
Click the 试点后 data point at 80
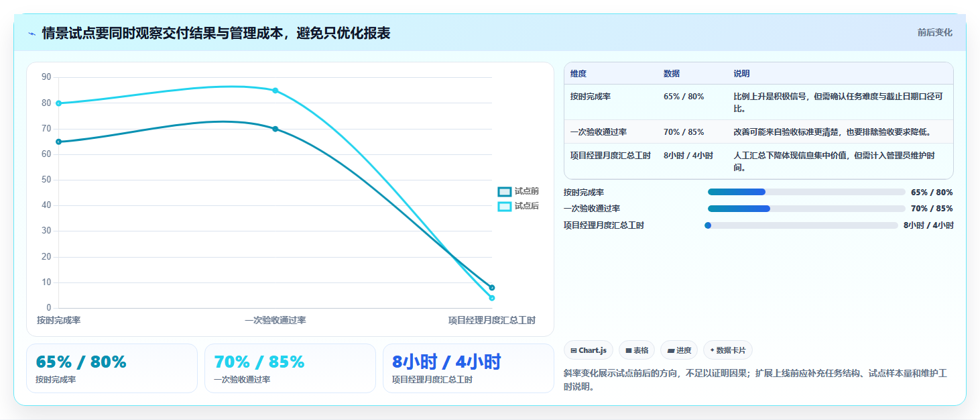click(59, 103)
